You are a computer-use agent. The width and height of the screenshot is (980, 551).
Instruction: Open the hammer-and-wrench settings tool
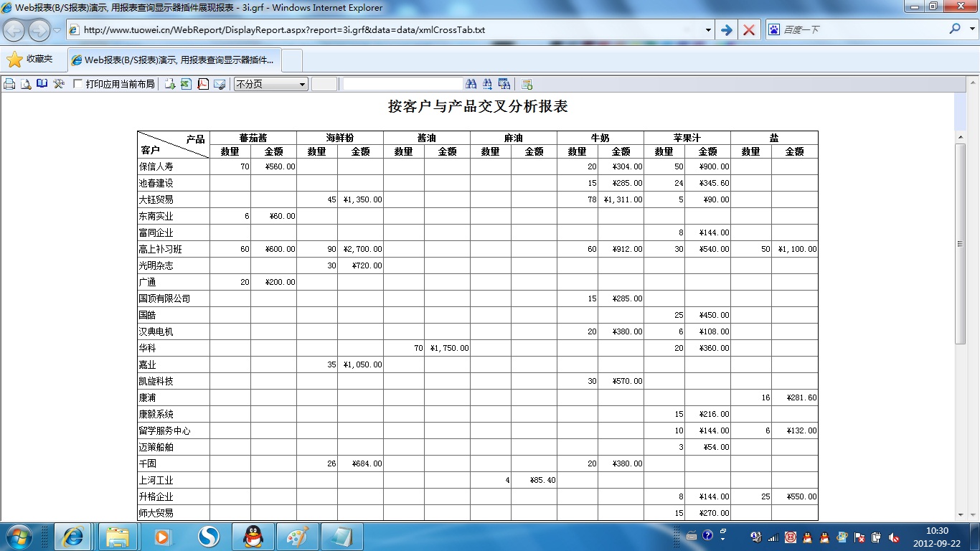(59, 84)
